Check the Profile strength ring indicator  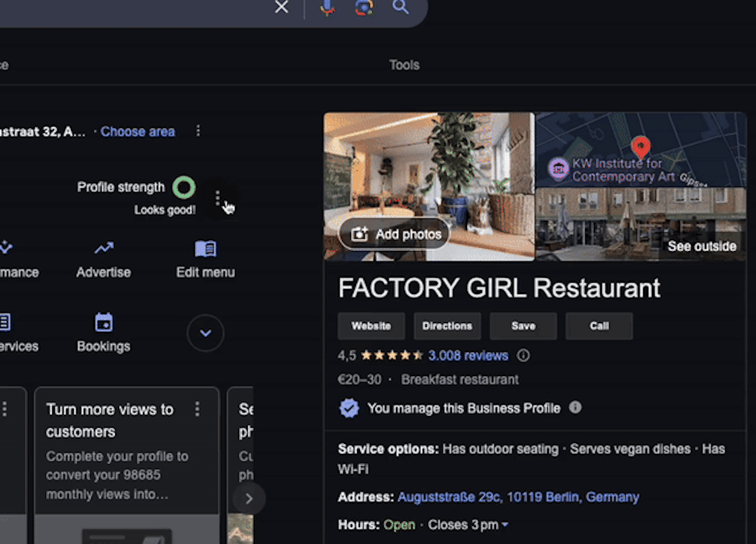tap(184, 187)
